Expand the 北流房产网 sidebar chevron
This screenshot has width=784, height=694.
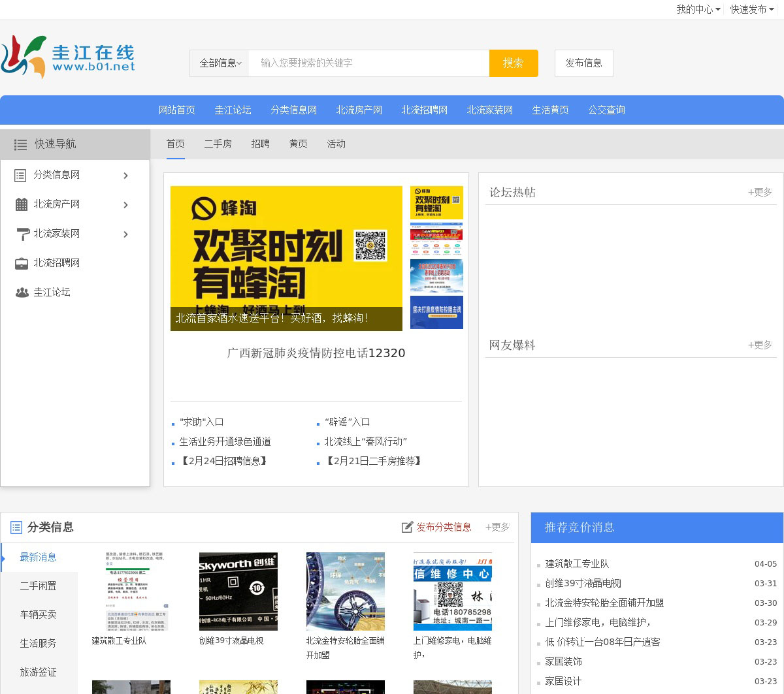(x=125, y=205)
